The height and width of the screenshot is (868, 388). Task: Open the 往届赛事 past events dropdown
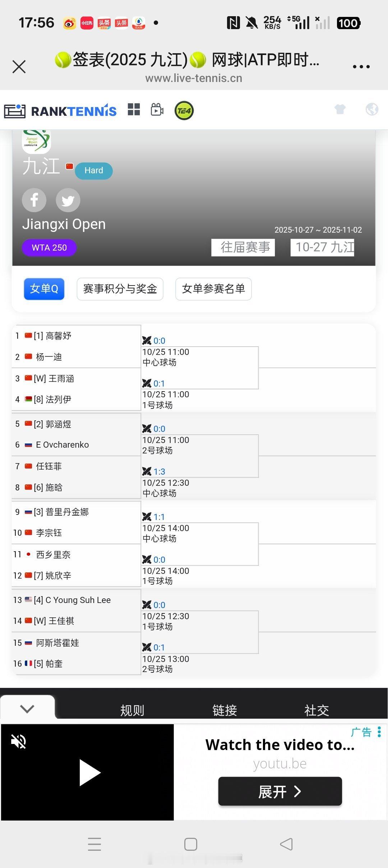coord(243,247)
